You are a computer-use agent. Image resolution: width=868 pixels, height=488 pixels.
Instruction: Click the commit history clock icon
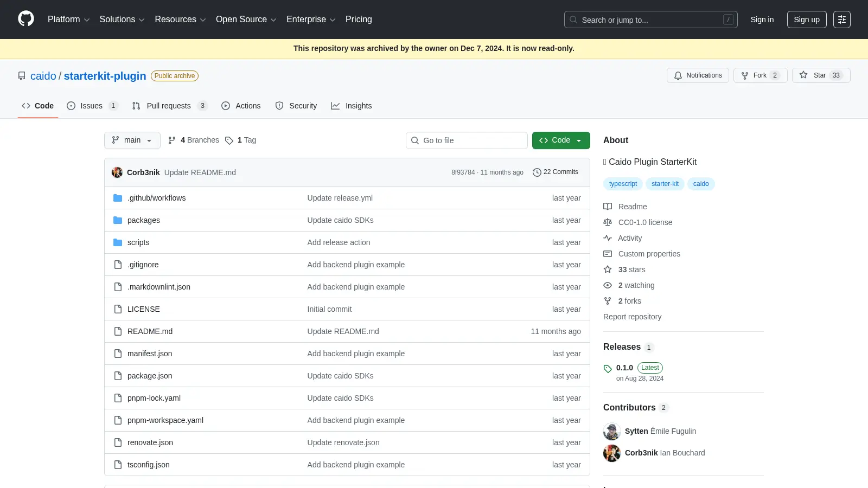point(537,172)
